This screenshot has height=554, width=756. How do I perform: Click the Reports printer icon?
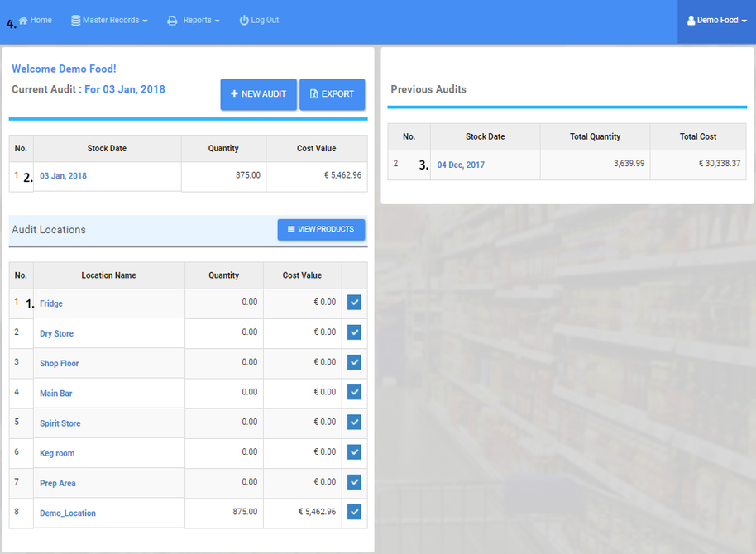tap(172, 21)
